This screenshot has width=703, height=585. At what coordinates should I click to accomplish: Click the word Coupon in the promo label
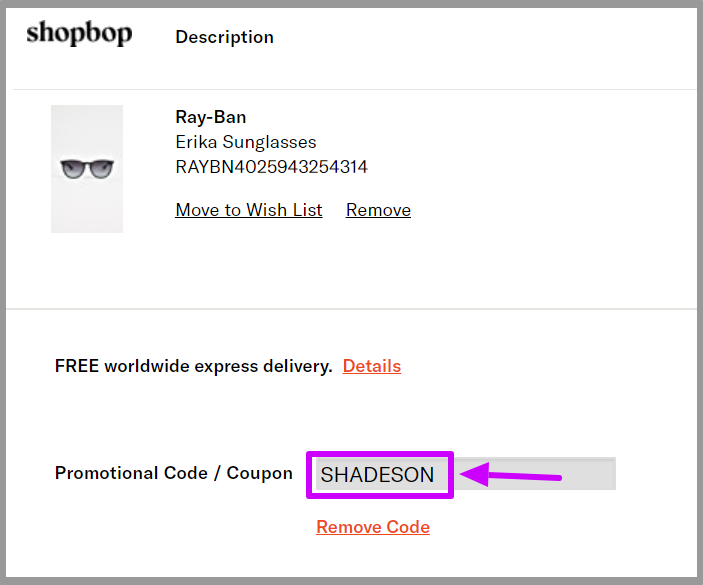coord(260,473)
